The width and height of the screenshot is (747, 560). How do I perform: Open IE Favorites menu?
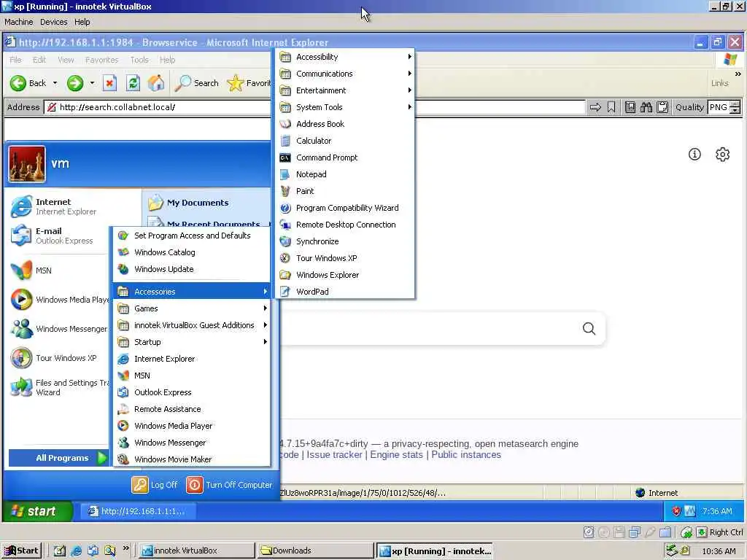pos(101,60)
